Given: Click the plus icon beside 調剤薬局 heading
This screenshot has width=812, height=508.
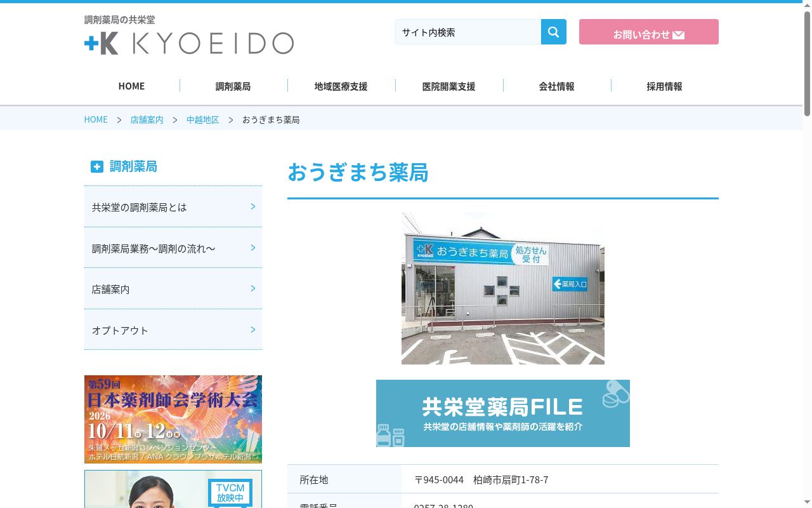Looking at the screenshot, I should pos(97,166).
